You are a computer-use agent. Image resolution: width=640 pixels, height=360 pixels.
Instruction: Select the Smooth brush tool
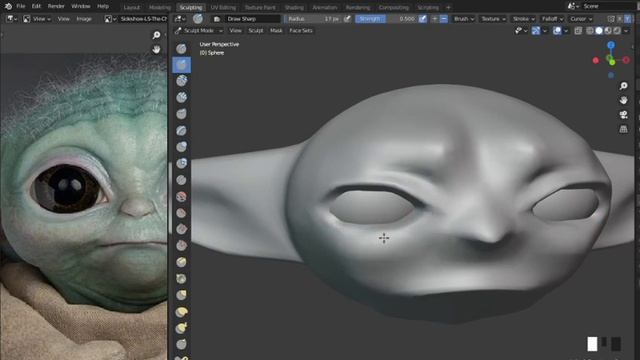(x=181, y=196)
